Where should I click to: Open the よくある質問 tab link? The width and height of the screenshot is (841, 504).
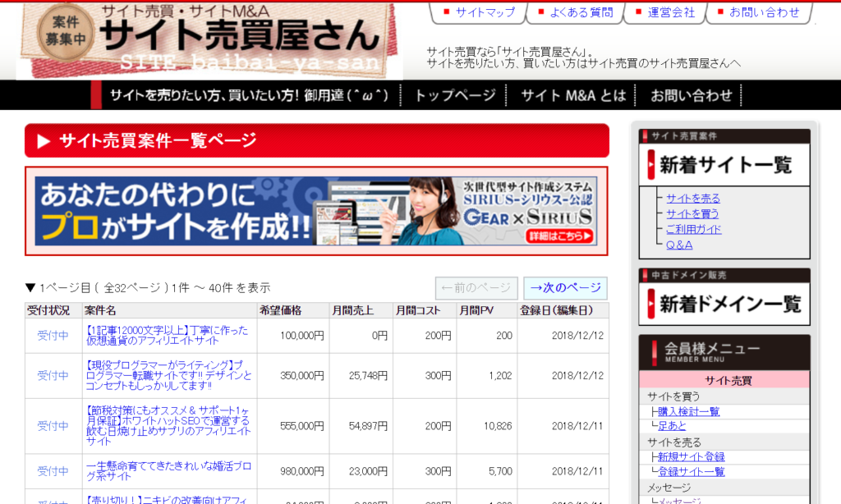581,12
